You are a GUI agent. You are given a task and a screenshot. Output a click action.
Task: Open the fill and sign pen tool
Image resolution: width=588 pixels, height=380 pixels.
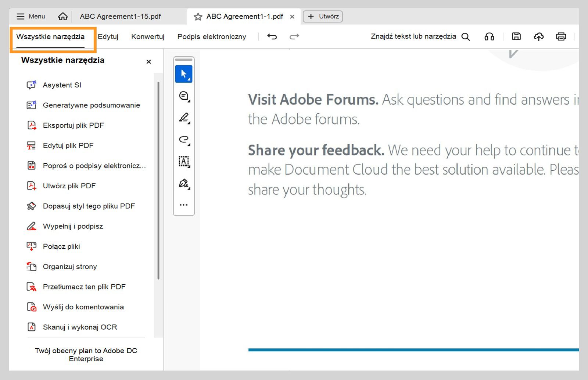184,183
